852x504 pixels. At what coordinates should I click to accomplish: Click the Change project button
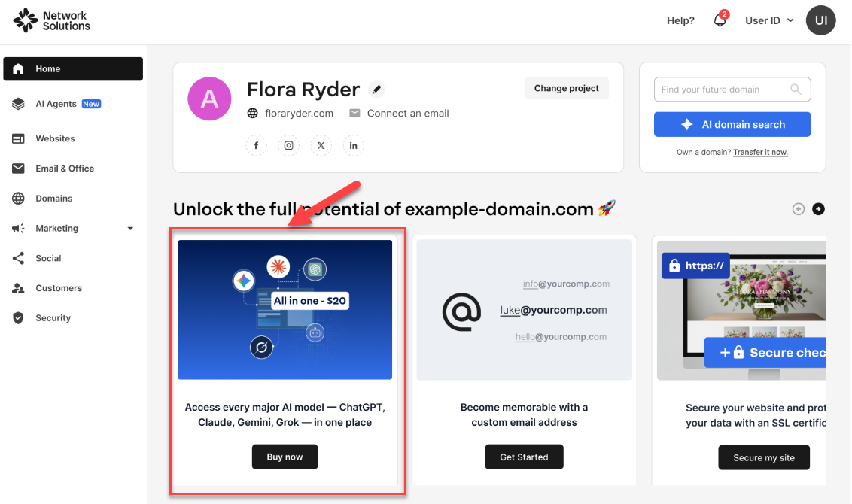coord(566,88)
